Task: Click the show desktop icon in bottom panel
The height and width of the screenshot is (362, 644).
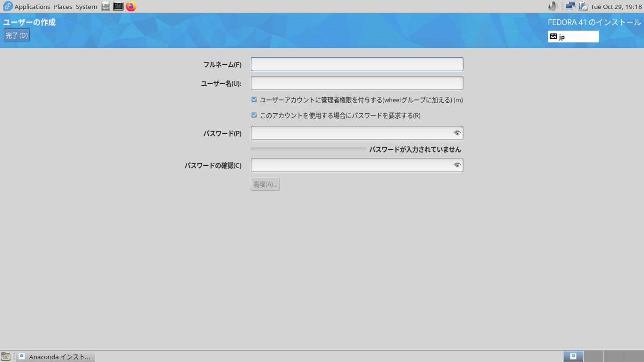Action: 6,356
